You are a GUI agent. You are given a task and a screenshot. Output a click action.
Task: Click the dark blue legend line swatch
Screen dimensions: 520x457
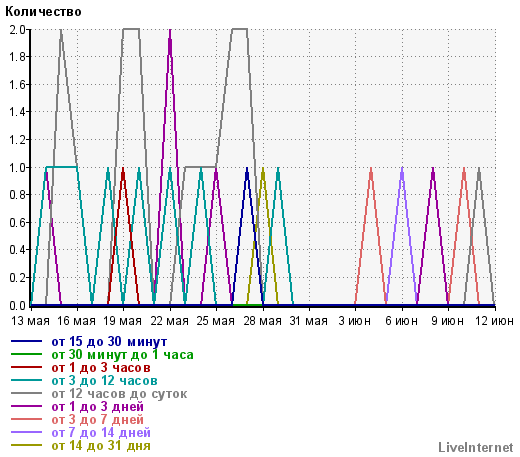(x=26, y=341)
